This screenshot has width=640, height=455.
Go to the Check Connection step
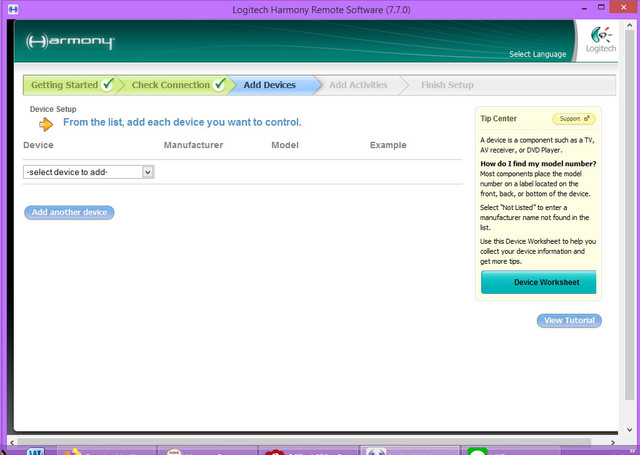coord(176,85)
